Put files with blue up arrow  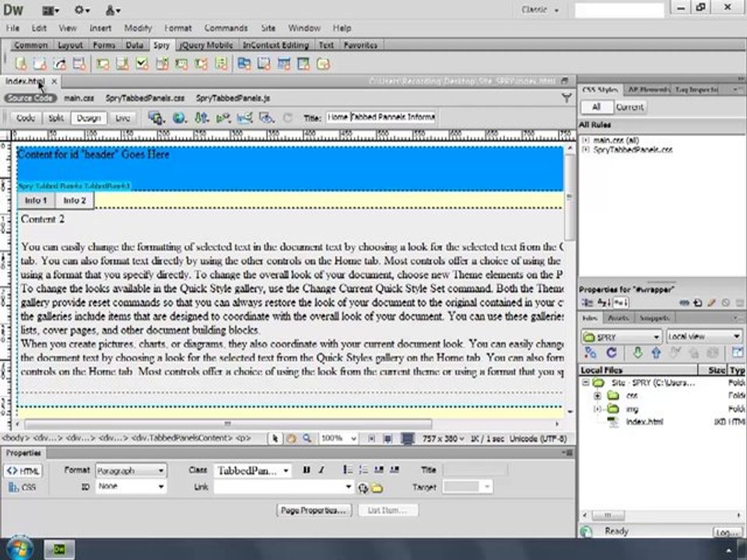[x=656, y=353]
